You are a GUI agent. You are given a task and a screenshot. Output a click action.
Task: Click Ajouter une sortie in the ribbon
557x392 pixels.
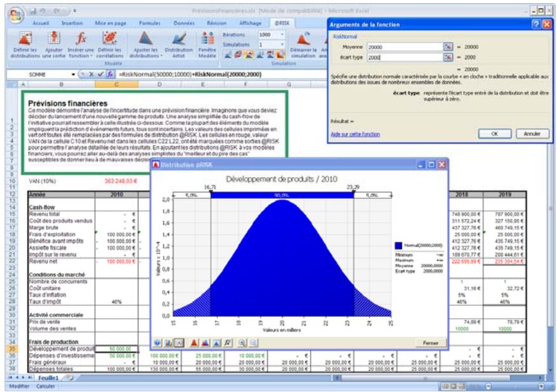pyautogui.click(x=55, y=43)
